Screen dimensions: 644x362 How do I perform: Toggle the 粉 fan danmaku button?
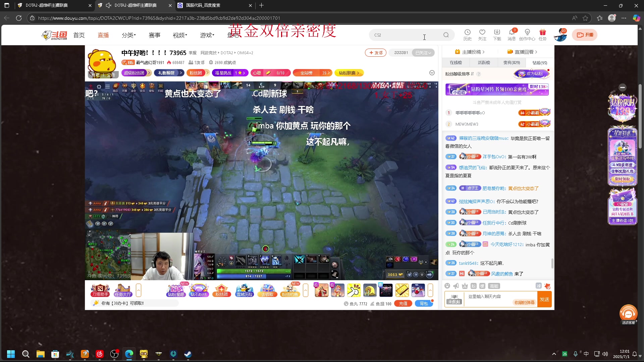pos(473,286)
